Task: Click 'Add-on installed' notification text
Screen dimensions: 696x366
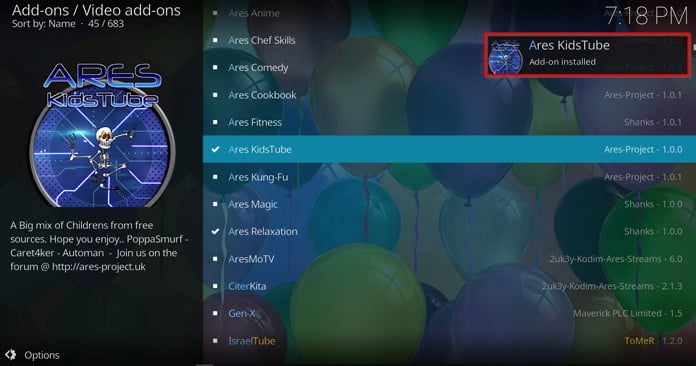Action: pyautogui.click(x=562, y=62)
